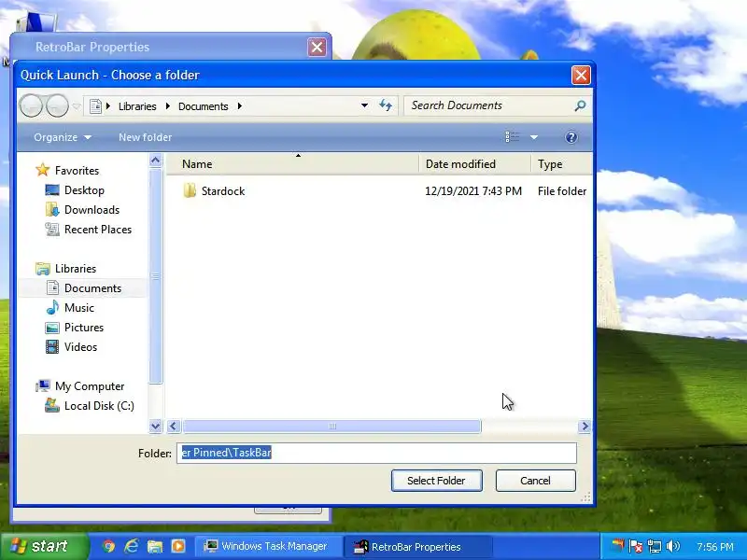This screenshot has width=747, height=560.
Task: Click the colorful leftmost tray icon
Action: tap(617, 546)
